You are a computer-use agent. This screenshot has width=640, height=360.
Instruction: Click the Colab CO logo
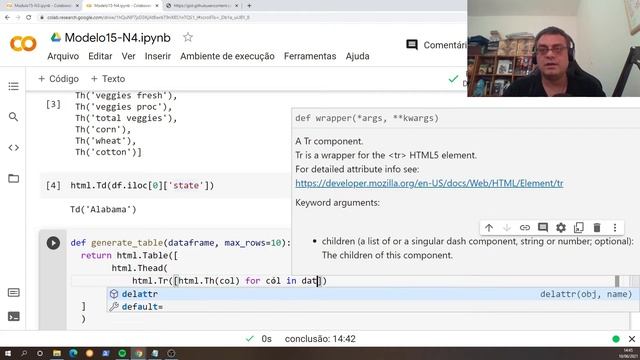tap(23, 44)
